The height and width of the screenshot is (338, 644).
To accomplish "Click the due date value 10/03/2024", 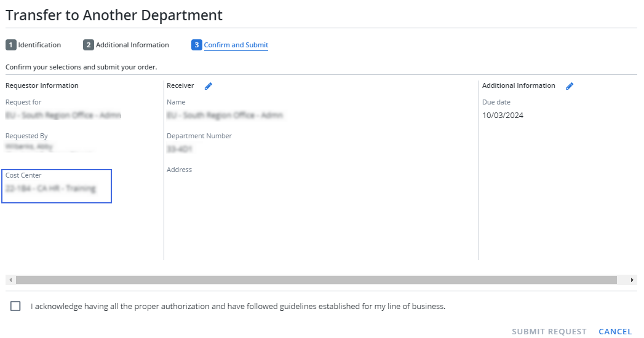I will [x=503, y=116].
